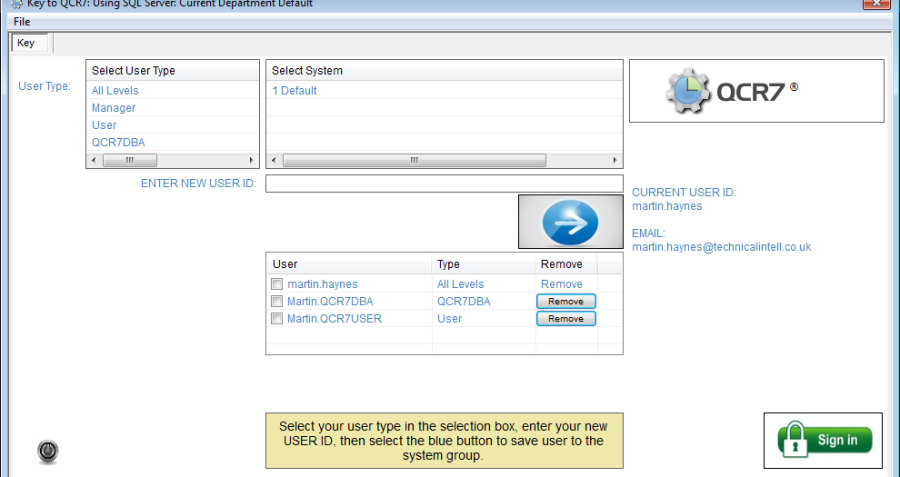Click the green padlock Sign in button
The image size is (900, 477).
[824, 440]
